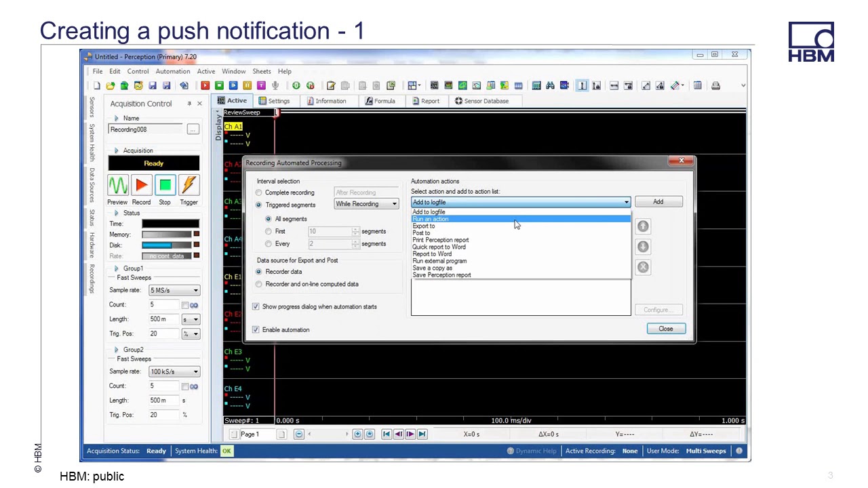The height and width of the screenshot is (488, 868).
Task: Open the Group1 Length unit dropdown
Action: pyautogui.click(x=191, y=319)
